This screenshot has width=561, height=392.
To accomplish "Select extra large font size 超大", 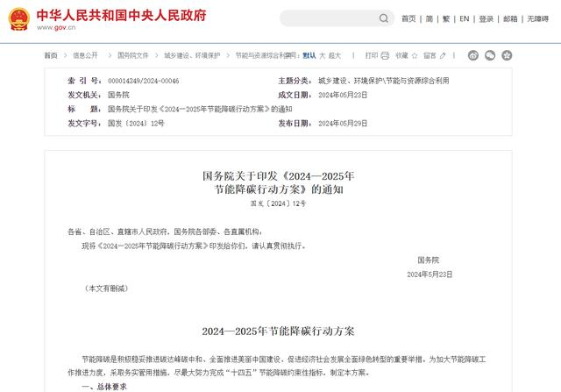I will (335, 55).
